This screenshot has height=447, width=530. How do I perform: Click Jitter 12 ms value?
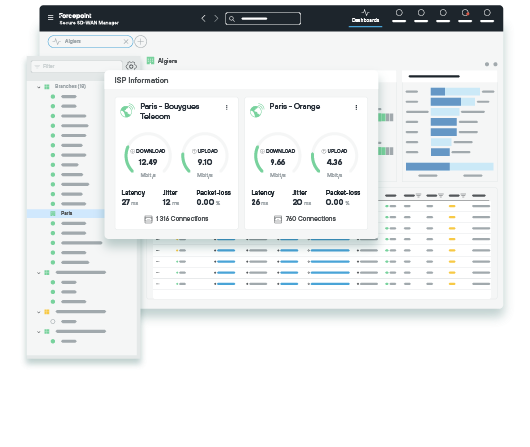(171, 202)
